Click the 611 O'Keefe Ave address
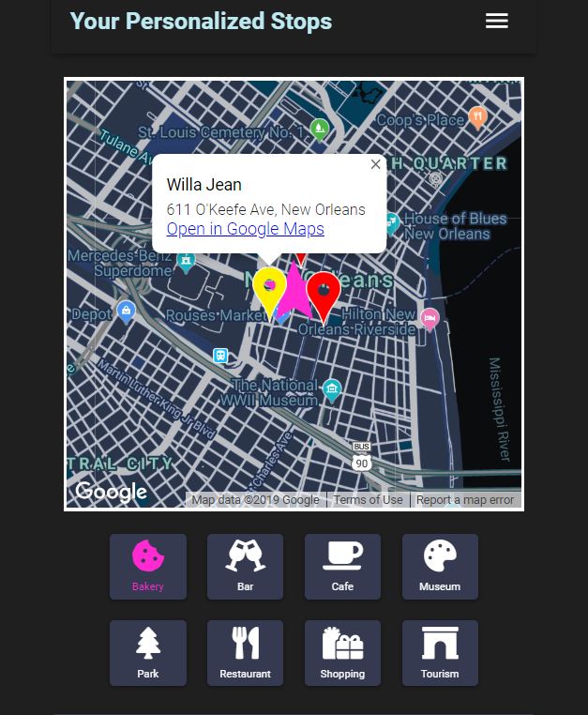The height and width of the screenshot is (715, 588). (x=265, y=209)
